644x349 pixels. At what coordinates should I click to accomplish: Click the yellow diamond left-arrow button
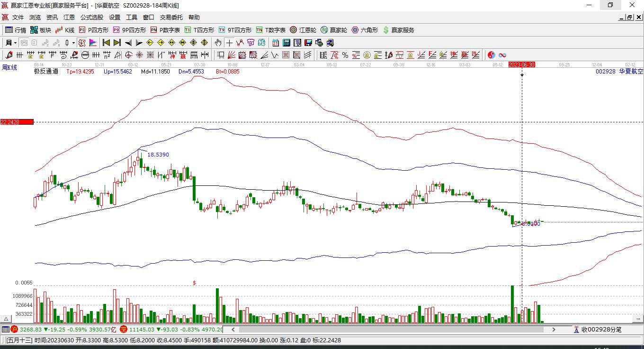click(x=150, y=43)
